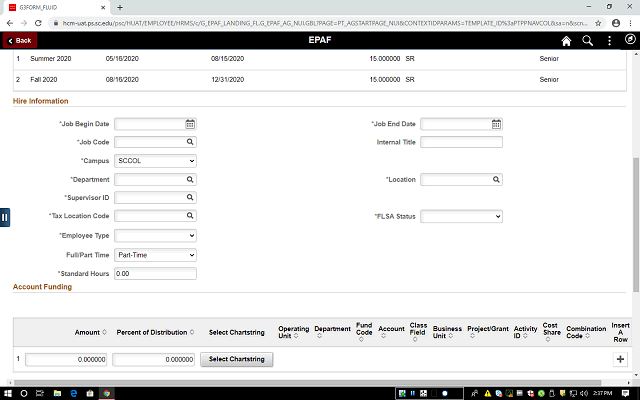This screenshot has height=400, width=640.
Task: Open the Job End Date calendar picker
Action: pos(496,124)
